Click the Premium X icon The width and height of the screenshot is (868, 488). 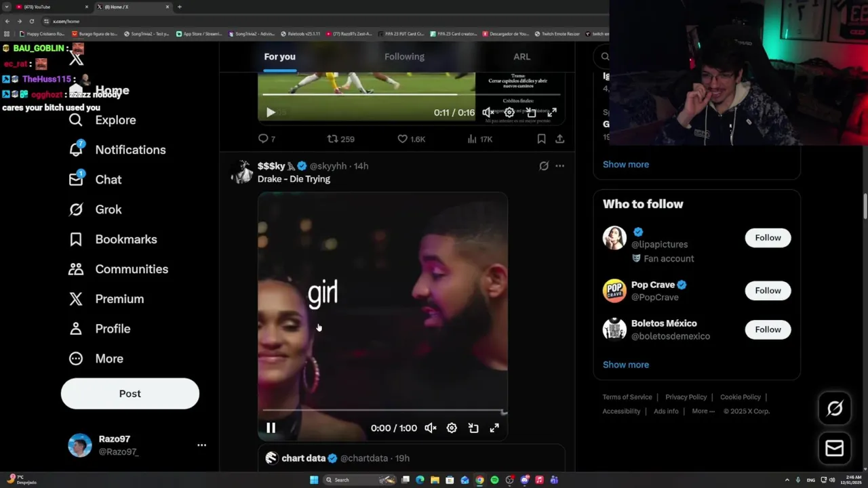point(76,299)
